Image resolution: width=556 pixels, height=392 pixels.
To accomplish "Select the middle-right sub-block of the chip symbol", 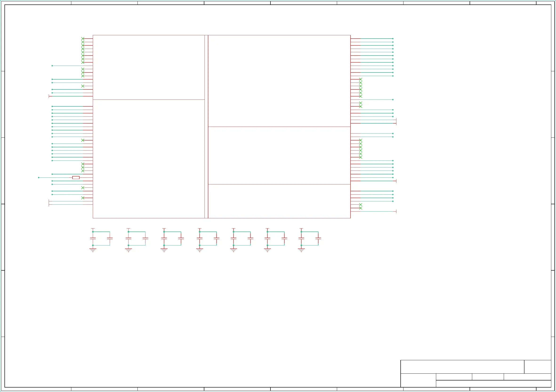I will (x=279, y=156).
